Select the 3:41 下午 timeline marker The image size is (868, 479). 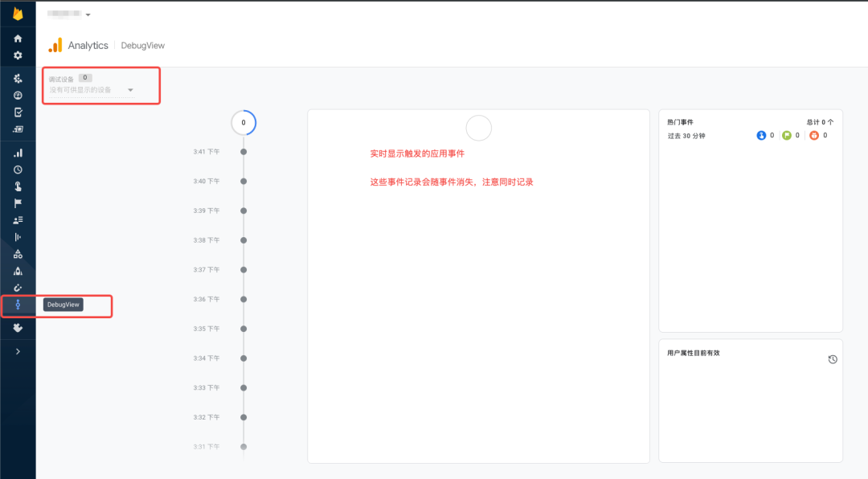[244, 152]
